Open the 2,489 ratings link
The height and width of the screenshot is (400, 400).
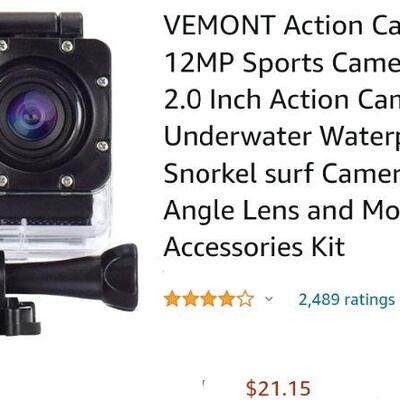[x=347, y=300]
